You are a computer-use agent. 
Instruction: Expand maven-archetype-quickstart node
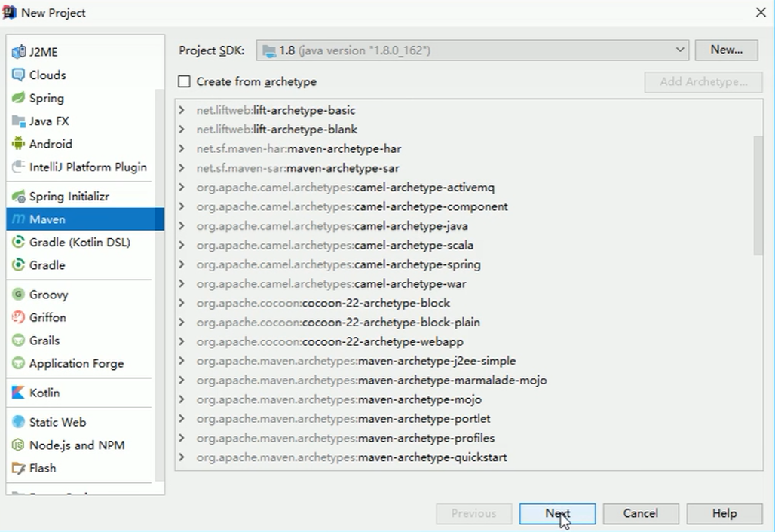pos(182,457)
